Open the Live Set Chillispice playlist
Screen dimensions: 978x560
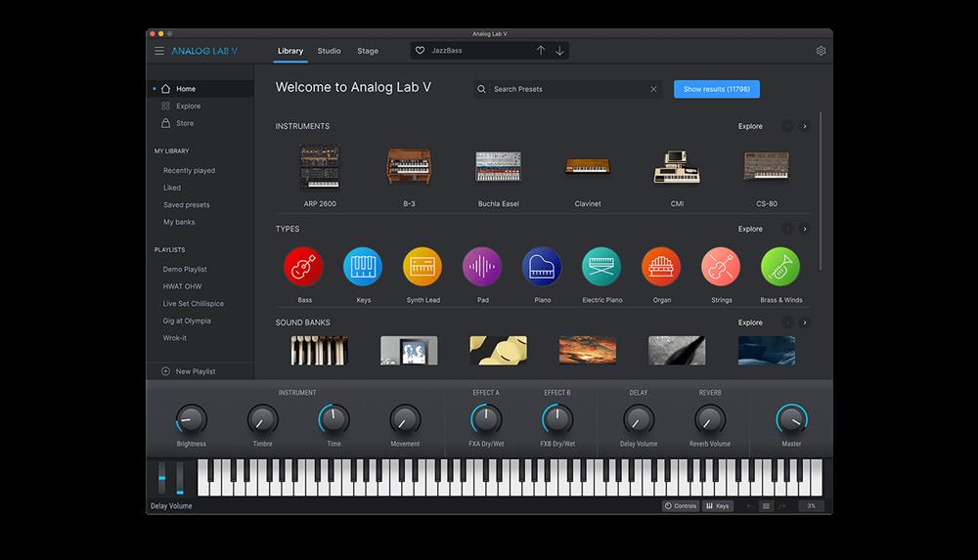194,304
